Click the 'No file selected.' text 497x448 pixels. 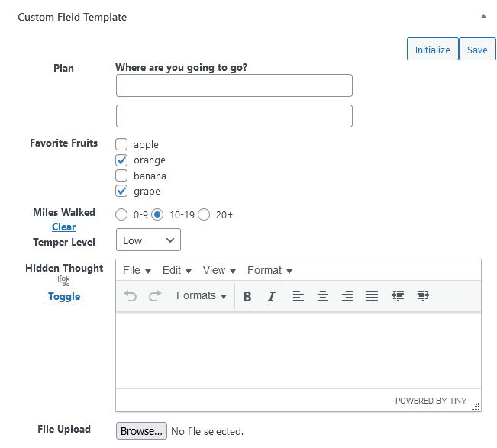tap(208, 431)
